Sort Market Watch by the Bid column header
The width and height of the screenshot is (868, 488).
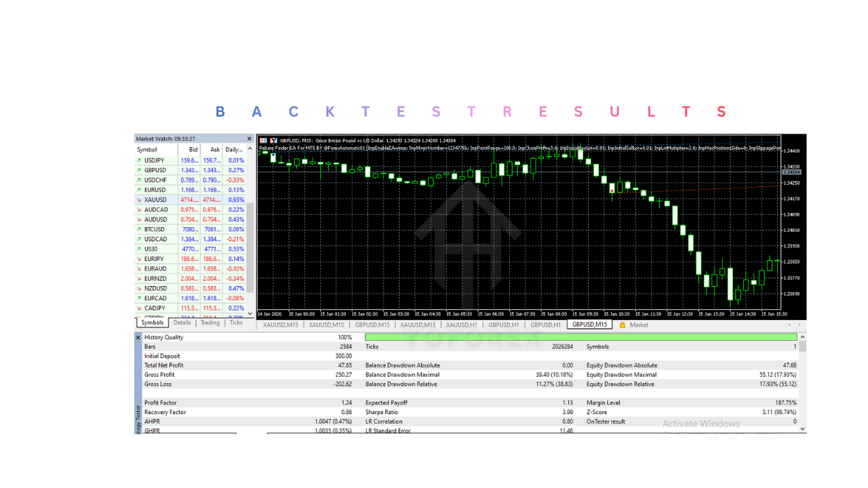[192, 150]
